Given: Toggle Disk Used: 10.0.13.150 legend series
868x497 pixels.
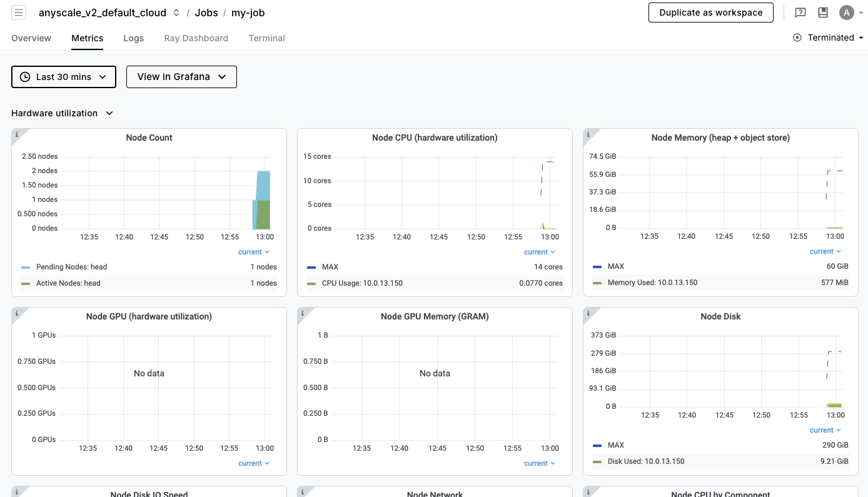Looking at the screenshot, I should (x=646, y=461).
